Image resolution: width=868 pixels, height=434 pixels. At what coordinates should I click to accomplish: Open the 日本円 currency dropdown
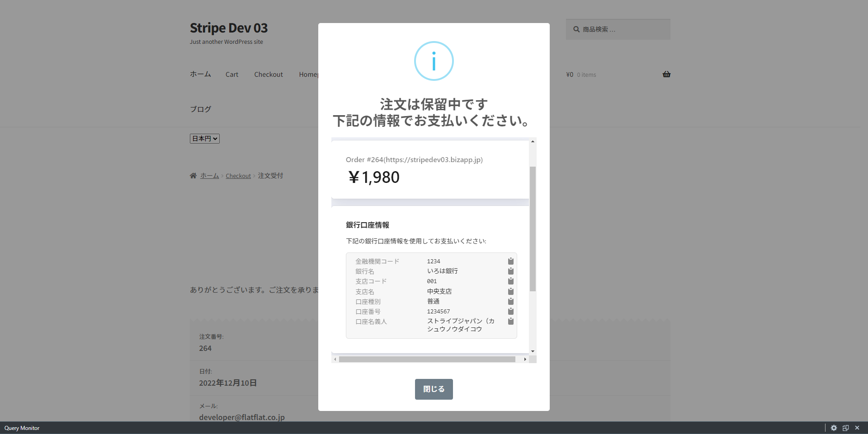pyautogui.click(x=205, y=139)
